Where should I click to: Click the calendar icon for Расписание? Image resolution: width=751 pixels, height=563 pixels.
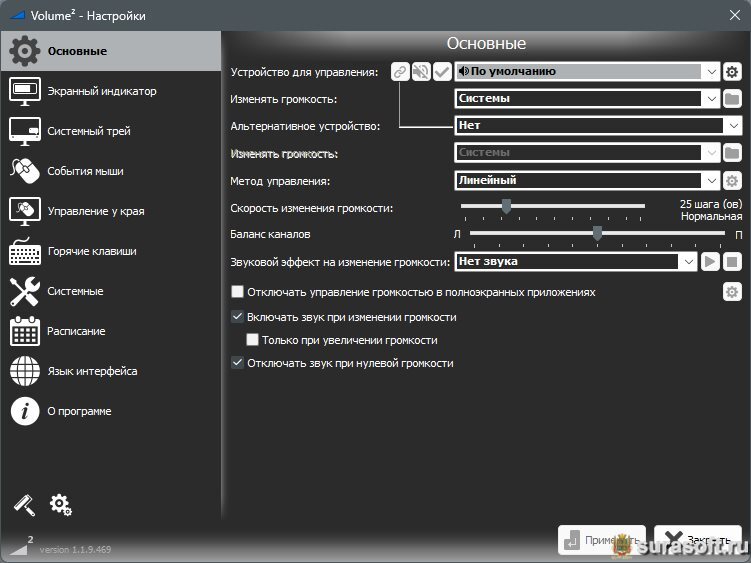24,331
